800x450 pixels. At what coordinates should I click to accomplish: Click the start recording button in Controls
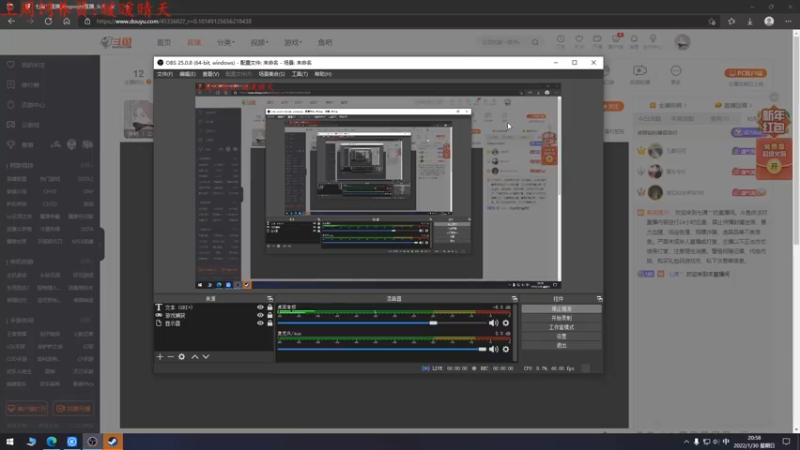[561, 318]
